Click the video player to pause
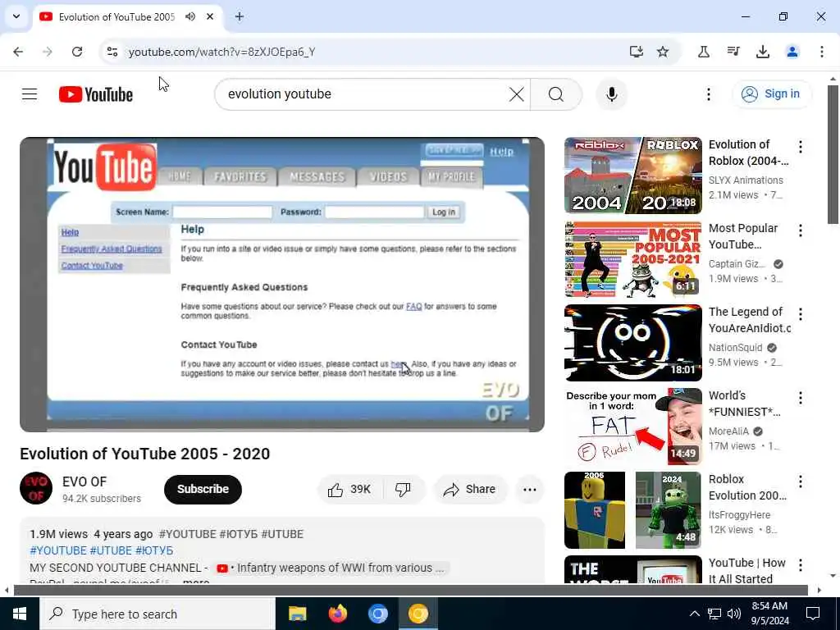 [282, 285]
